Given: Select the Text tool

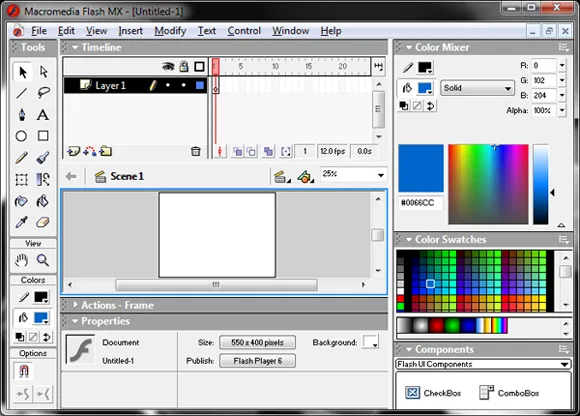Looking at the screenshot, I should 43,115.
